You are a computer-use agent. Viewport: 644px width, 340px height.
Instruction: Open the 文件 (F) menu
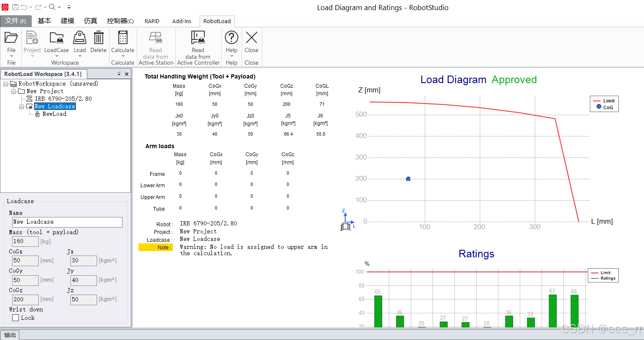coord(16,21)
